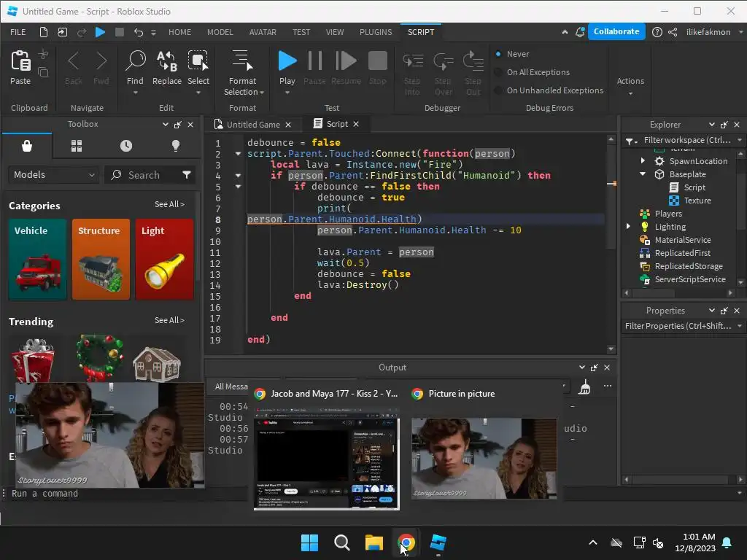
Task: Click the Explorer filter funnel icon
Action: click(630, 141)
